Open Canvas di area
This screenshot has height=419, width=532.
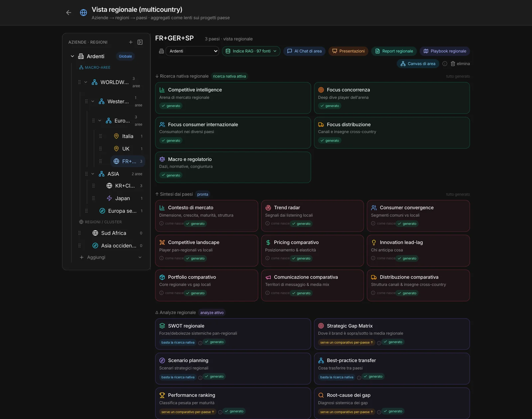click(418, 64)
